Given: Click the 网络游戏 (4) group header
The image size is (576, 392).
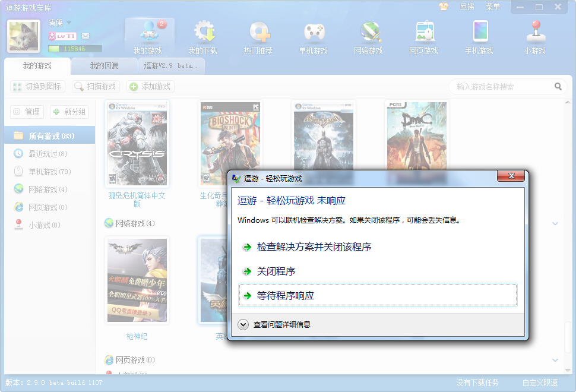Looking at the screenshot, I should (129, 223).
